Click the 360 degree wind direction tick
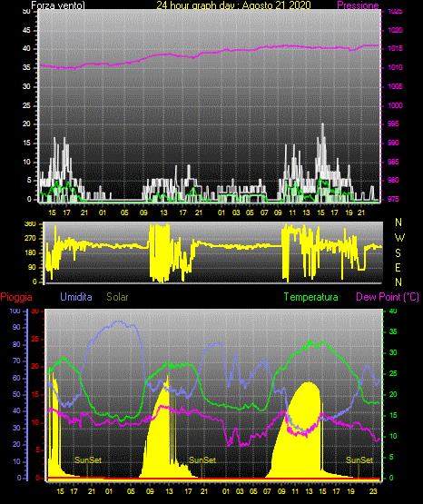Image resolution: width=423 pixels, height=504 pixels. point(30,224)
